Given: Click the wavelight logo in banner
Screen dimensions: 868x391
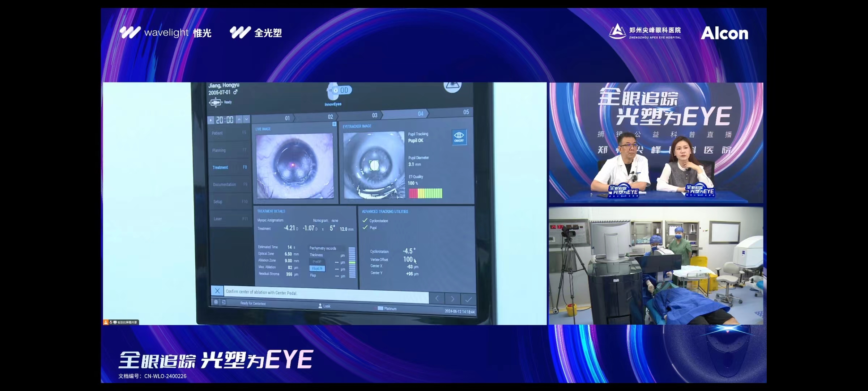Looking at the screenshot, I should [166, 33].
